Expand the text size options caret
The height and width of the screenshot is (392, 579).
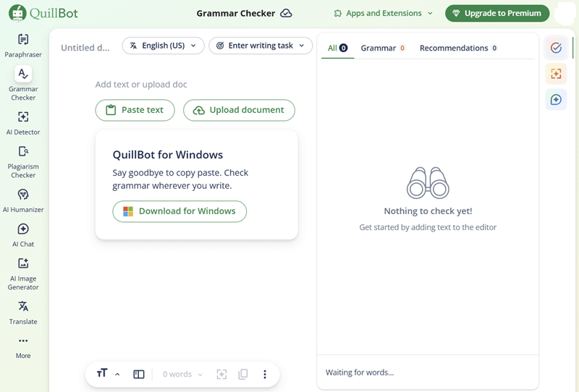(117, 375)
